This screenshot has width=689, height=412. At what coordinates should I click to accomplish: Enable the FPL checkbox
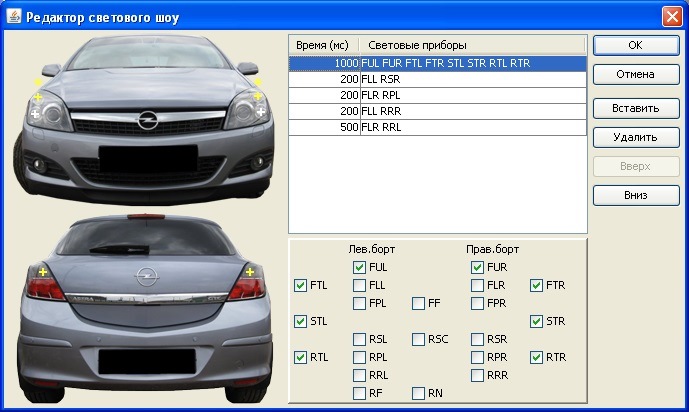click(x=359, y=303)
